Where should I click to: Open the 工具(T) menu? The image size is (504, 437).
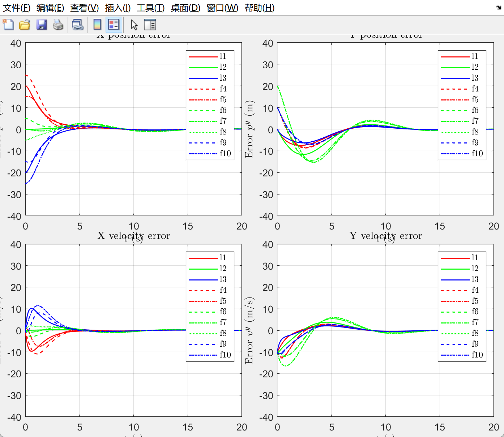tap(151, 8)
